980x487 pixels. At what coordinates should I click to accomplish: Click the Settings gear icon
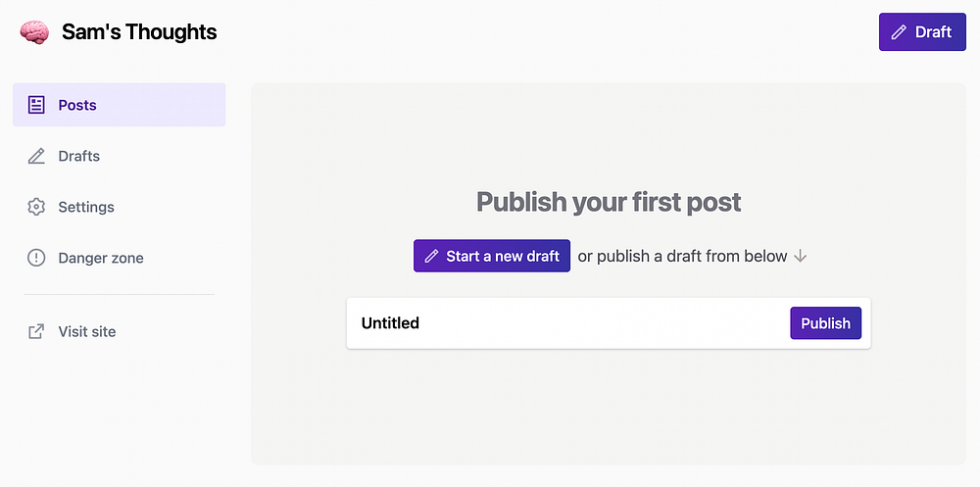click(x=36, y=207)
